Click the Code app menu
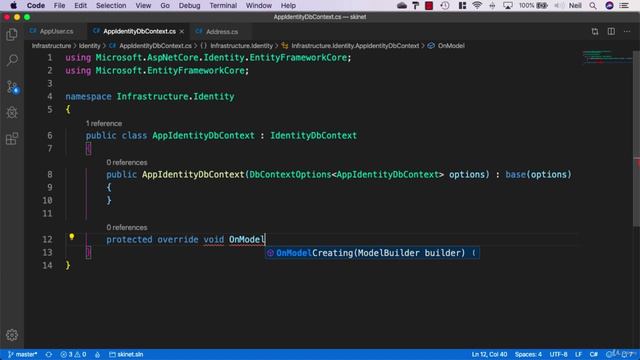The height and width of the screenshot is (360, 640). click(x=36, y=6)
